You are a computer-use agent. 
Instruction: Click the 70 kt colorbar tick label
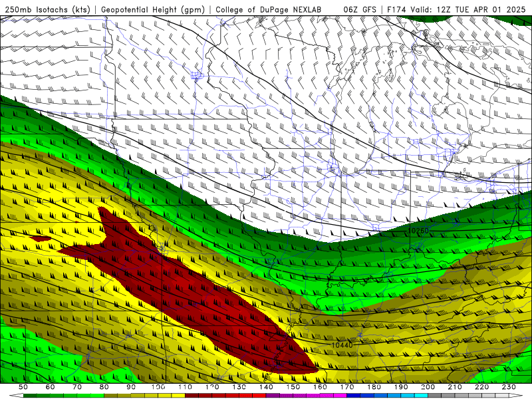point(77,387)
